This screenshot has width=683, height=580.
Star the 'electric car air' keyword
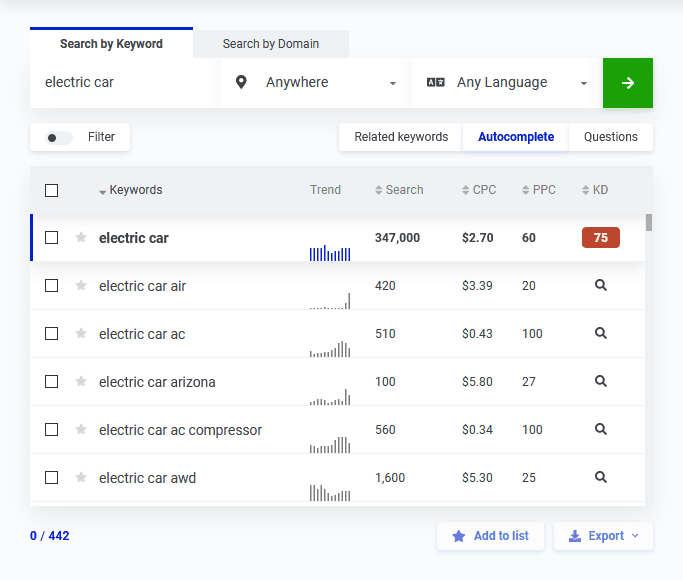81,285
